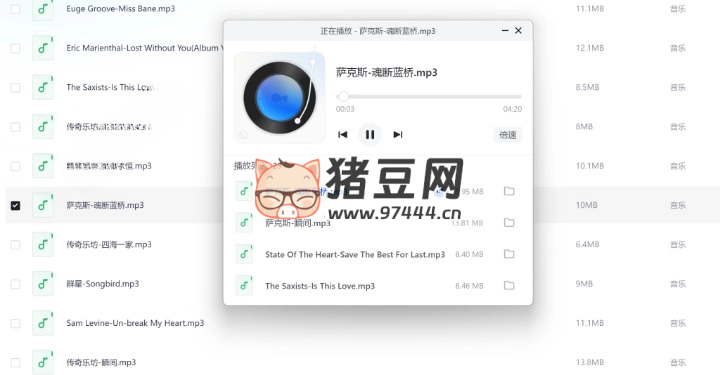Check the box for 群星-Songbird.mp3
The height and width of the screenshot is (375, 720).
[x=15, y=284]
